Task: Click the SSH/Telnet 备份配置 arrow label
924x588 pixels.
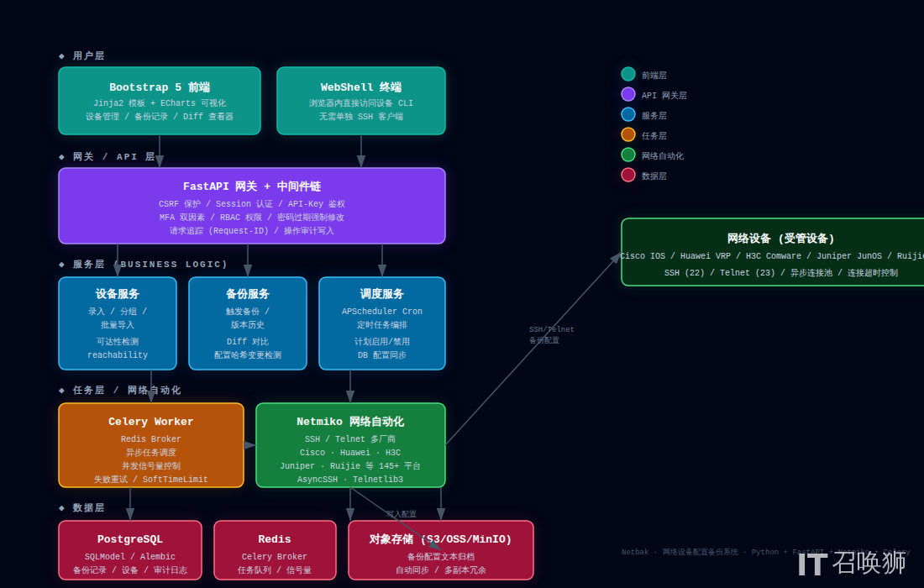Action: [x=551, y=334]
